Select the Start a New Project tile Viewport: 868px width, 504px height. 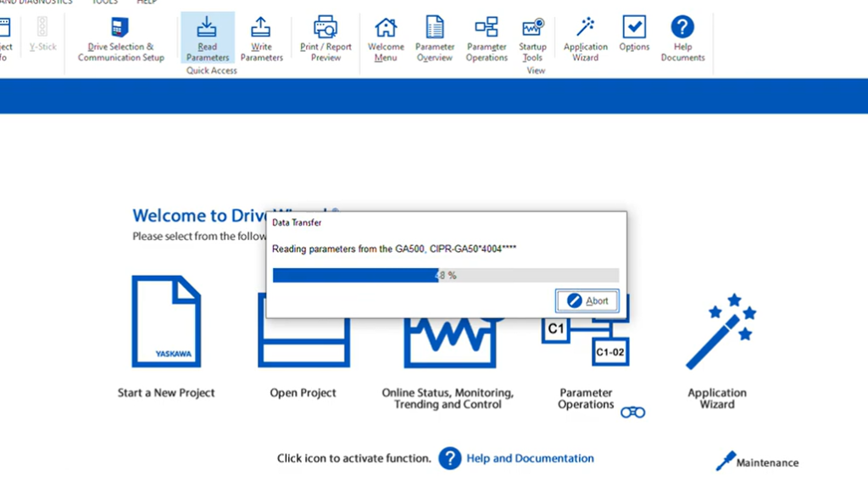tap(166, 322)
